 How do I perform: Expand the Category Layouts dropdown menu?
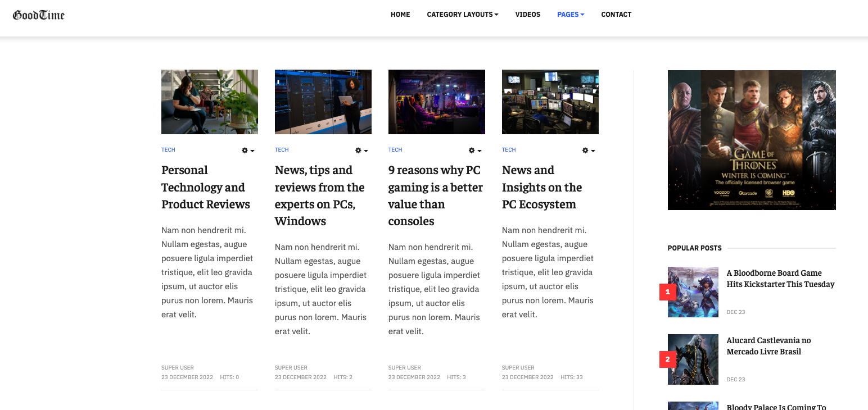click(462, 15)
